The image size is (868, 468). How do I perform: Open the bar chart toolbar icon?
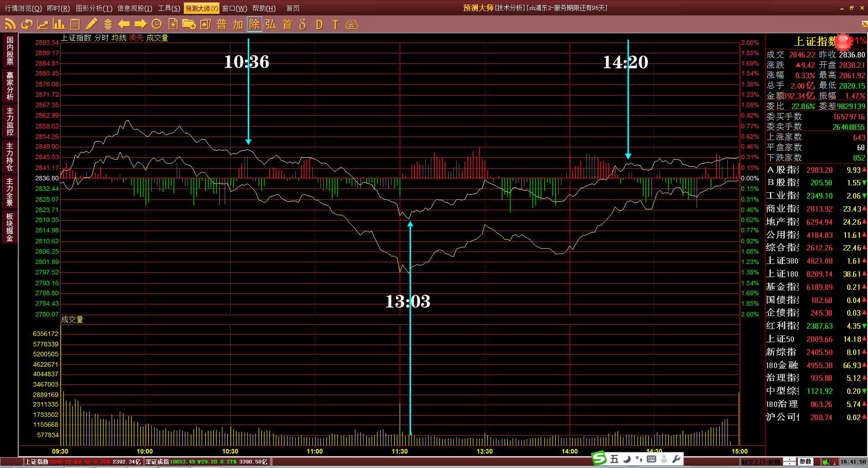tap(59, 24)
